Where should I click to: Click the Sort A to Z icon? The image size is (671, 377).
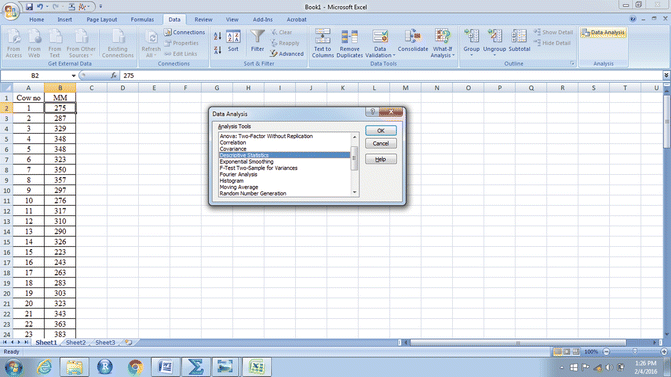pyautogui.click(x=217, y=36)
